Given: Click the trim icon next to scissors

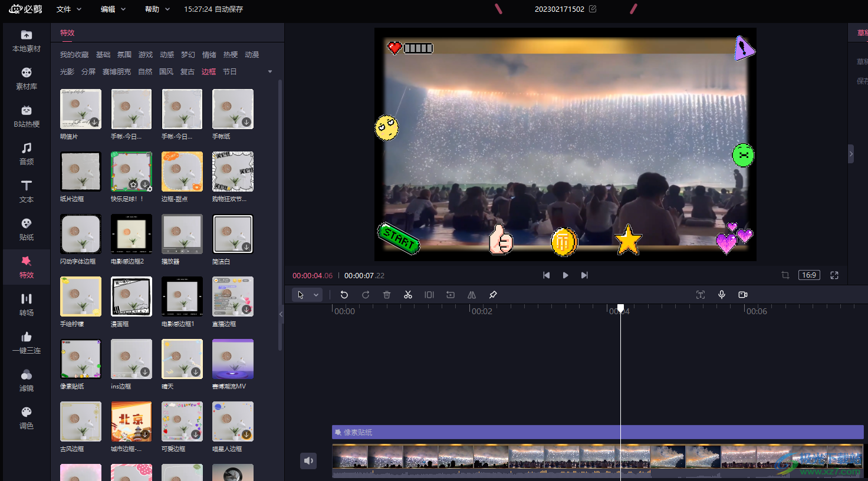Looking at the screenshot, I should [x=429, y=295].
